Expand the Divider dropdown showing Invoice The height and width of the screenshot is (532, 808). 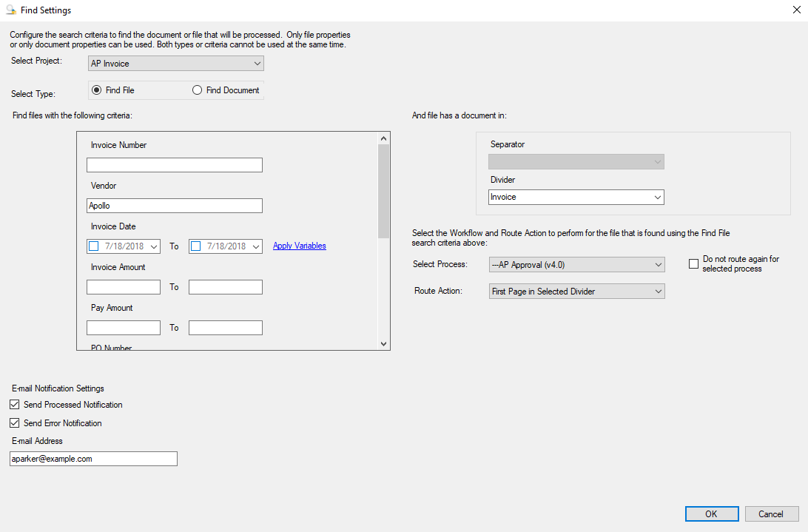576,198
